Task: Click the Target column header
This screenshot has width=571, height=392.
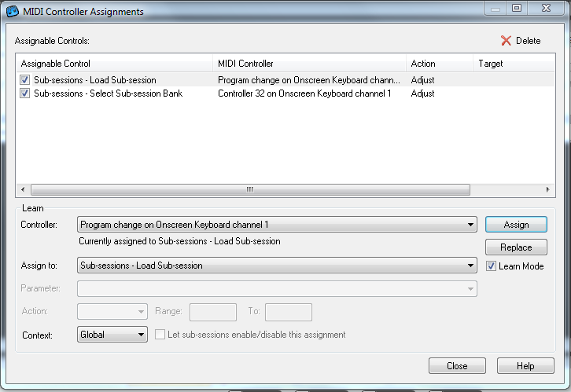Action: 511,64
